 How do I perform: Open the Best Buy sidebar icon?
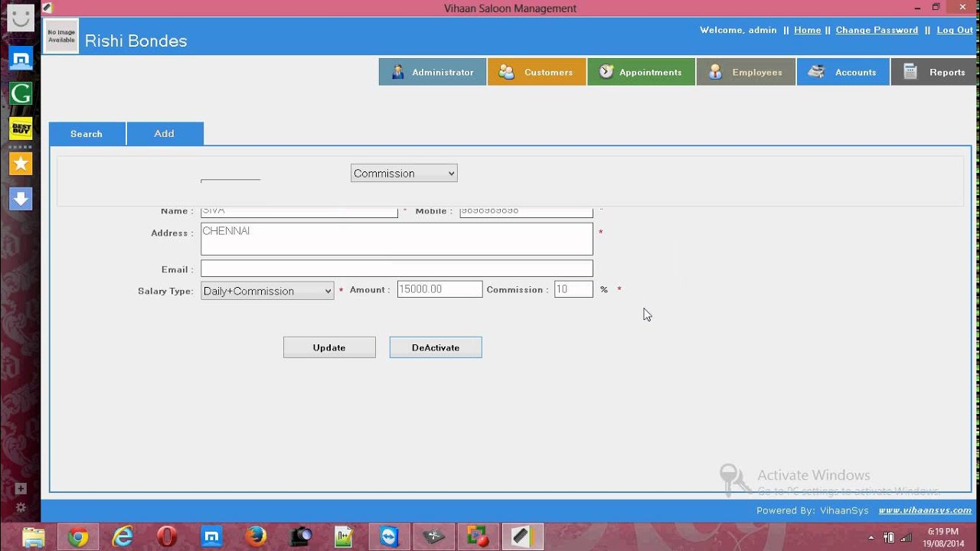pos(21,129)
